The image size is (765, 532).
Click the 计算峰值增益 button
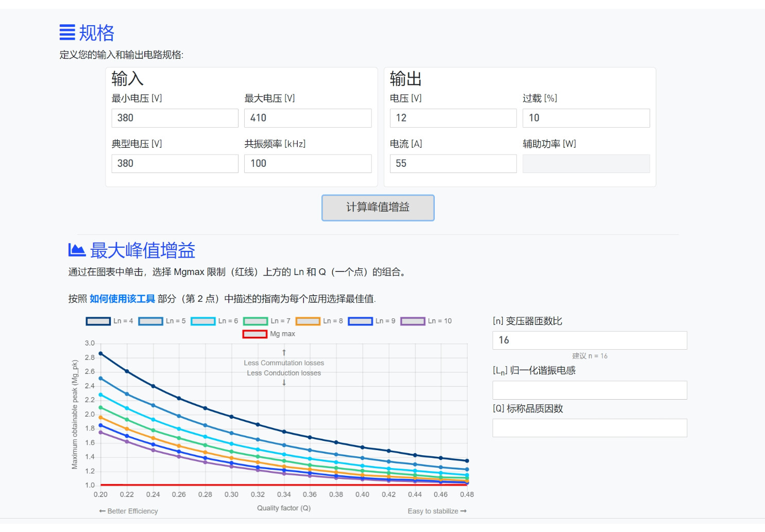pyautogui.click(x=378, y=208)
